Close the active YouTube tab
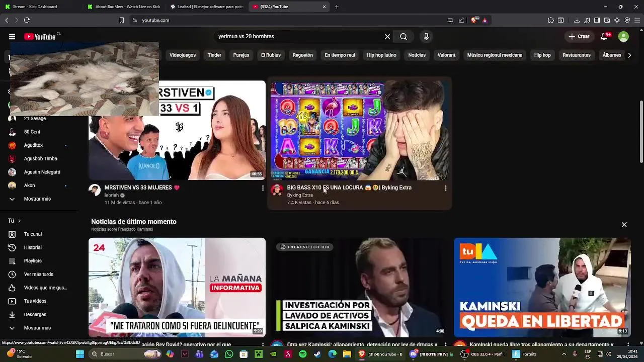The height and width of the screenshot is (362, 644). (x=324, y=7)
